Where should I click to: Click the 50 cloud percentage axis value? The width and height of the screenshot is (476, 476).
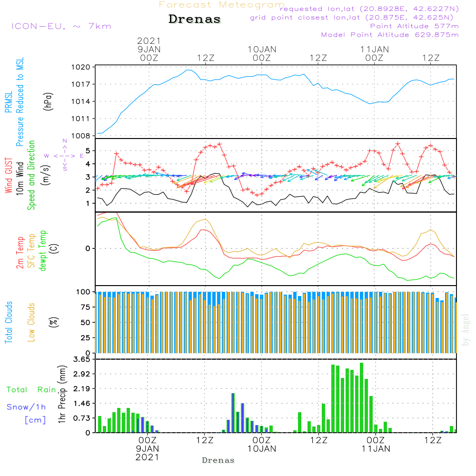pos(85,322)
